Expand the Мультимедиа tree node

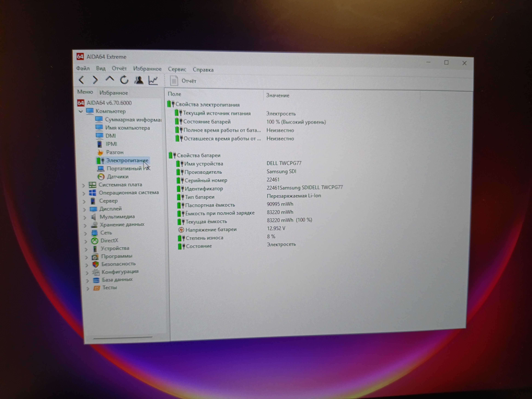pyautogui.click(x=85, y=218)
